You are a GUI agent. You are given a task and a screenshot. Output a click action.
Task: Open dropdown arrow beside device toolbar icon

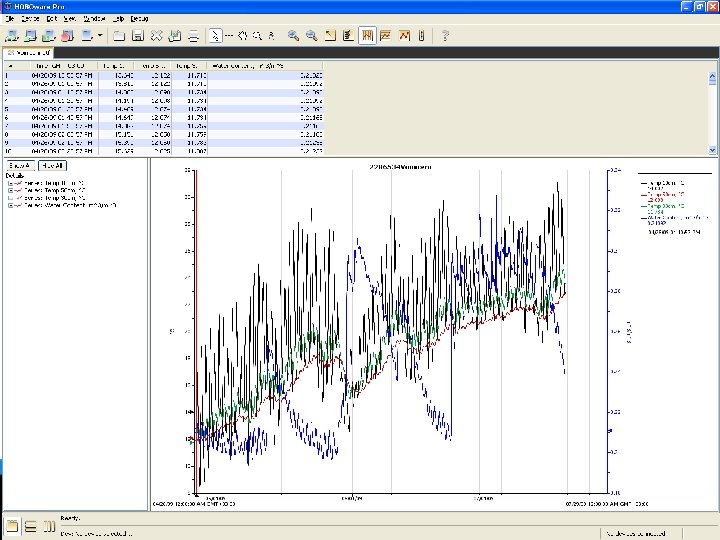tap(100, 36)
